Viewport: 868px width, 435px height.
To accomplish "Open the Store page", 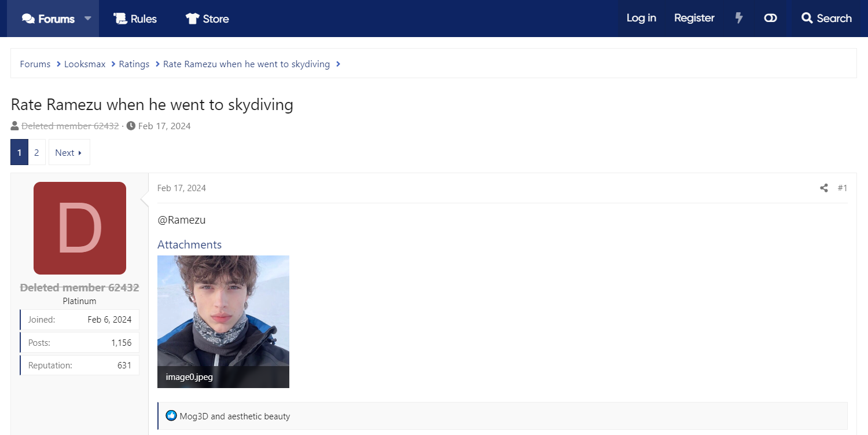I will 207,19.
